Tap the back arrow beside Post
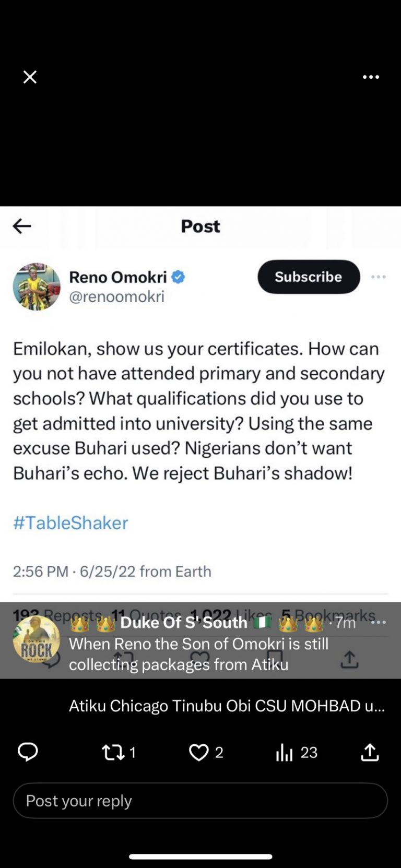The width and height of the screenshot is (401, 868). (22, 226)
